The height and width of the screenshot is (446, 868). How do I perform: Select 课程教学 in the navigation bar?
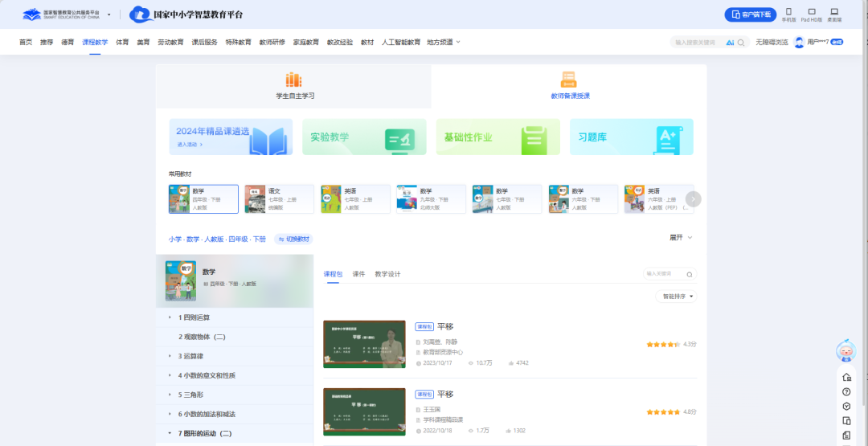[x=95, y=42]
